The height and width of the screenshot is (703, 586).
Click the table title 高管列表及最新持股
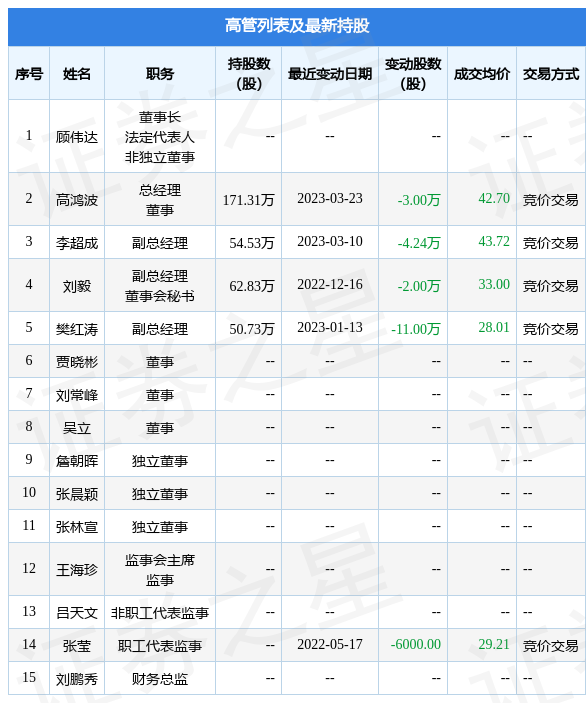click(x=297, y=26)
